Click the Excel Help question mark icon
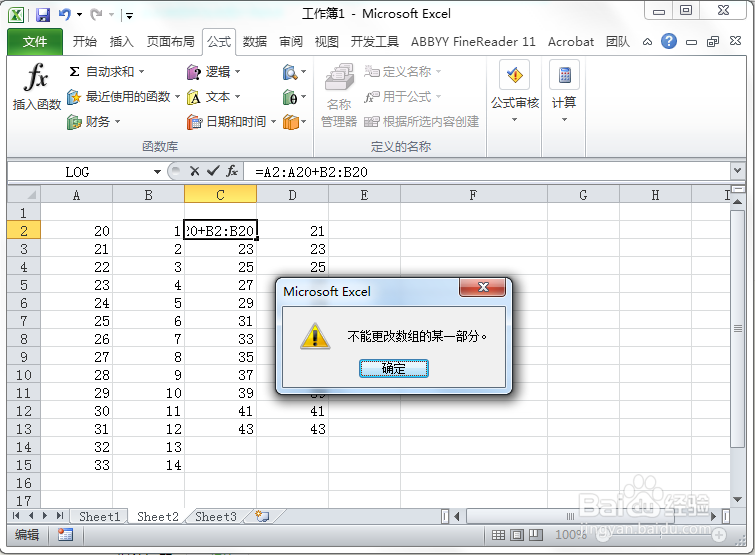The width and height of the screenshot is (755, 555). pos(668,42)
